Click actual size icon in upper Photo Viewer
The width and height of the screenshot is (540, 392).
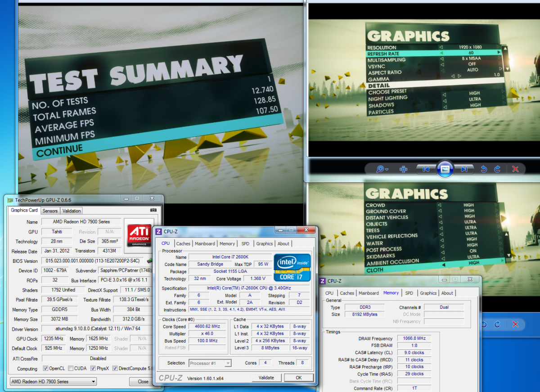click(x=403, y=169)
